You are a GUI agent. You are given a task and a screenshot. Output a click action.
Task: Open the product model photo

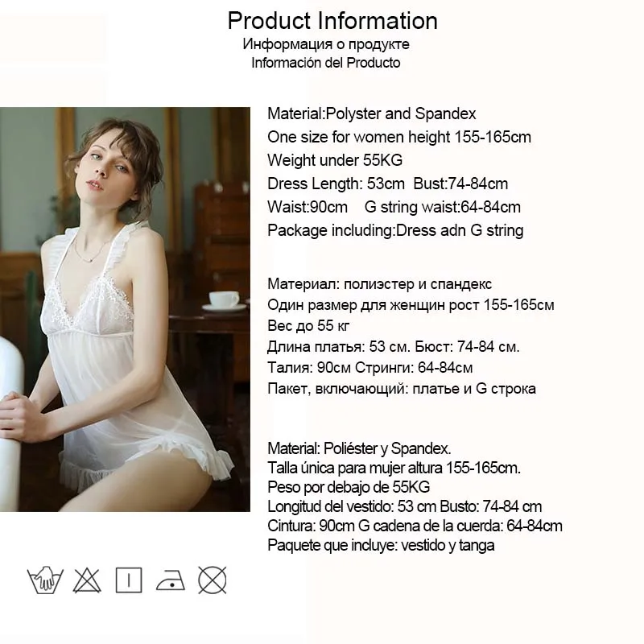click(x=125, y=309)
